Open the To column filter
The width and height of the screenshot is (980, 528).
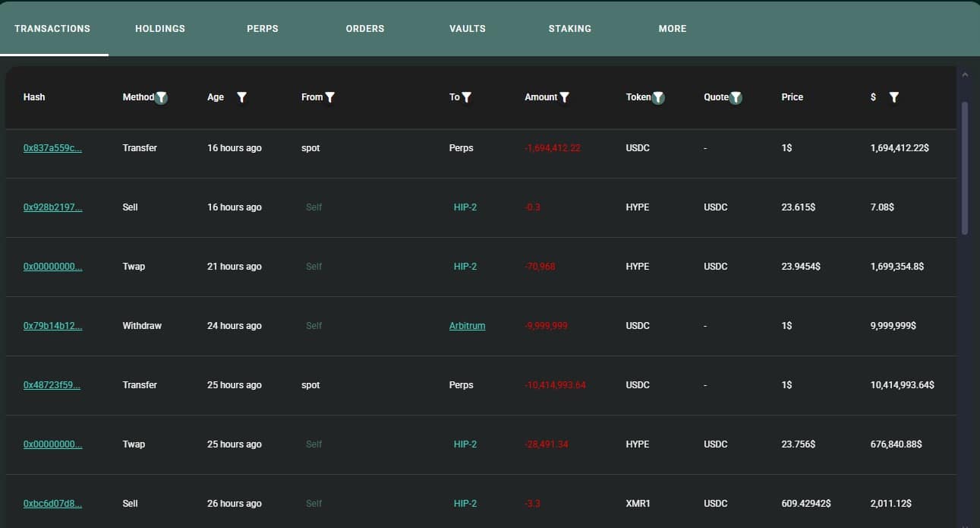click(x=466, y=97)
